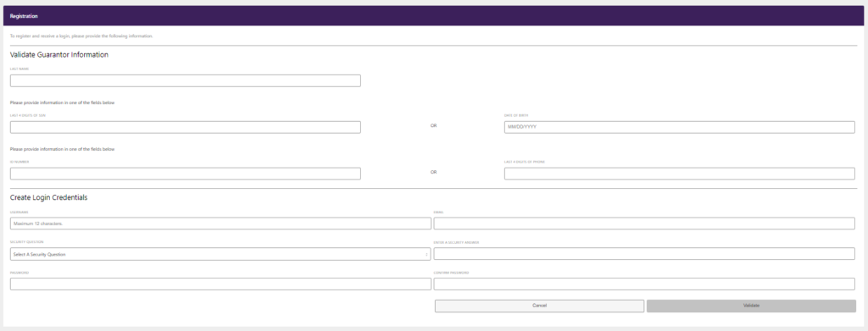868x331 pixels.
Task: Focus the Password input field
Action: click(220, 284)
